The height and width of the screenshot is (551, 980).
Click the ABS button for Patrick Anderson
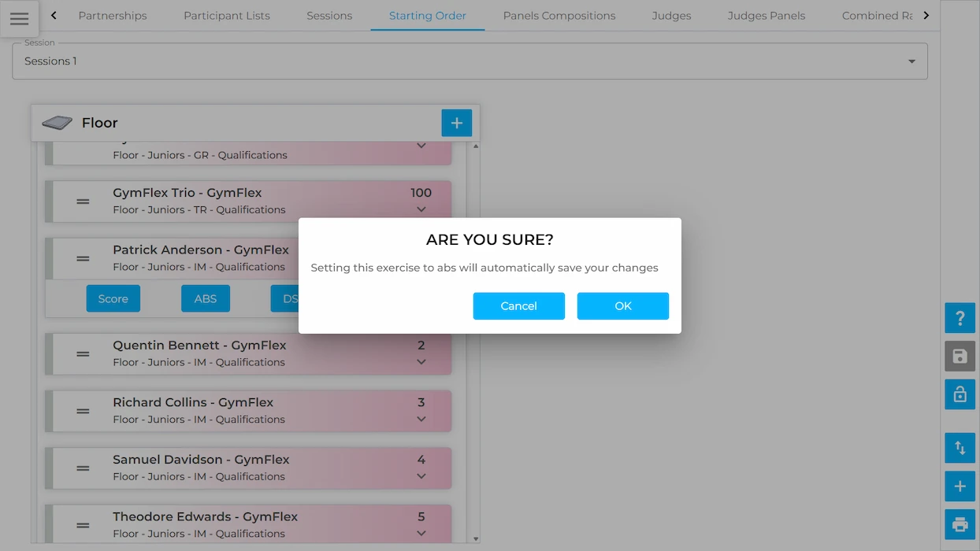click(206, 298)
